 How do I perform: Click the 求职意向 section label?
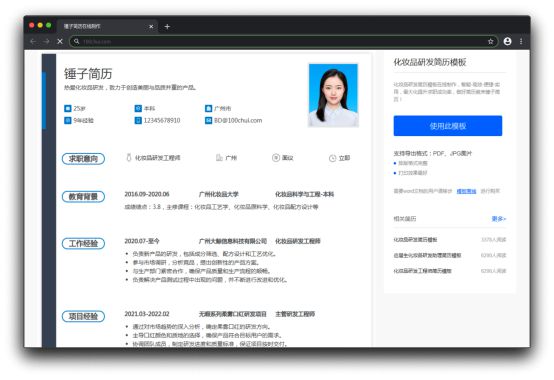coord(83,159)
